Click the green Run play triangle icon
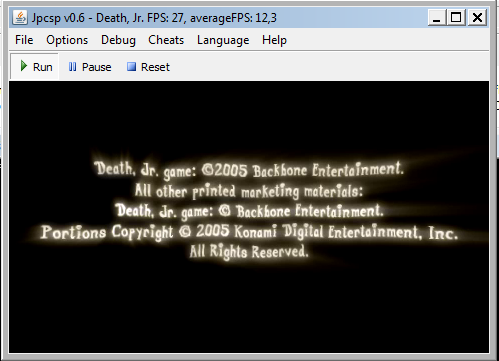499x361 pixels. [23, 66]
